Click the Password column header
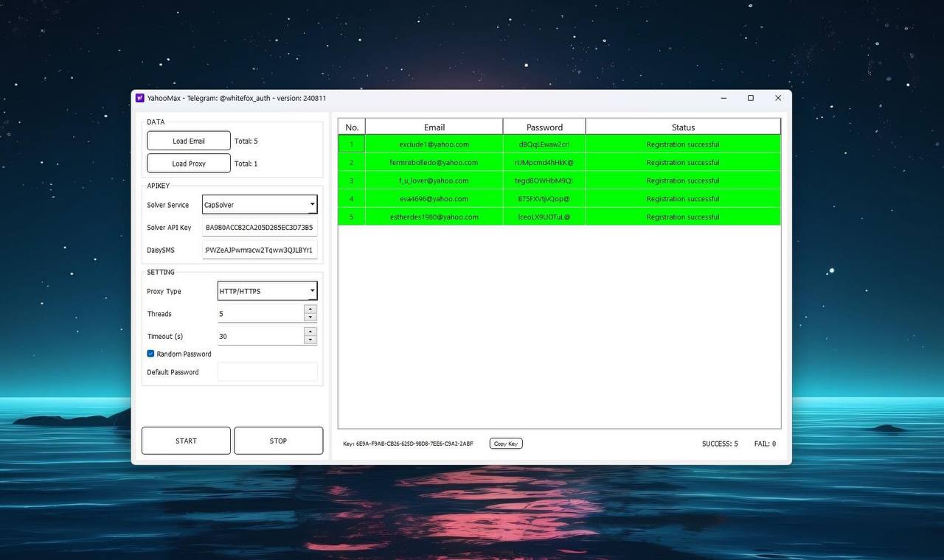 tap(544, 127)
